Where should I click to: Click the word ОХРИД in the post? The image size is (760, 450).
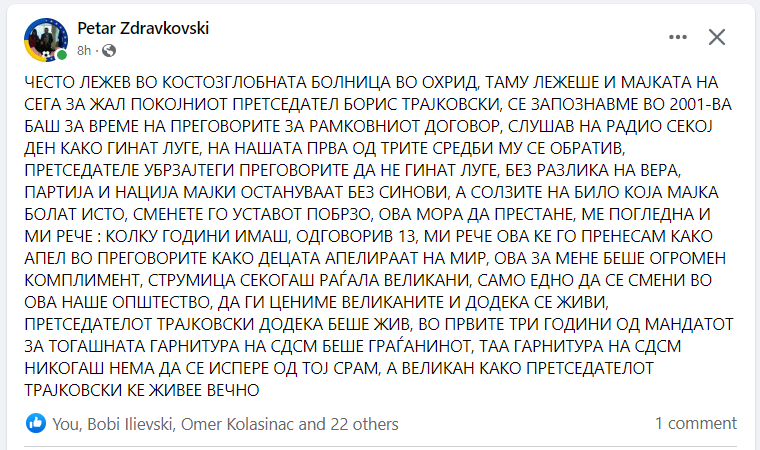pyautogui.click(x=450, y=82)
